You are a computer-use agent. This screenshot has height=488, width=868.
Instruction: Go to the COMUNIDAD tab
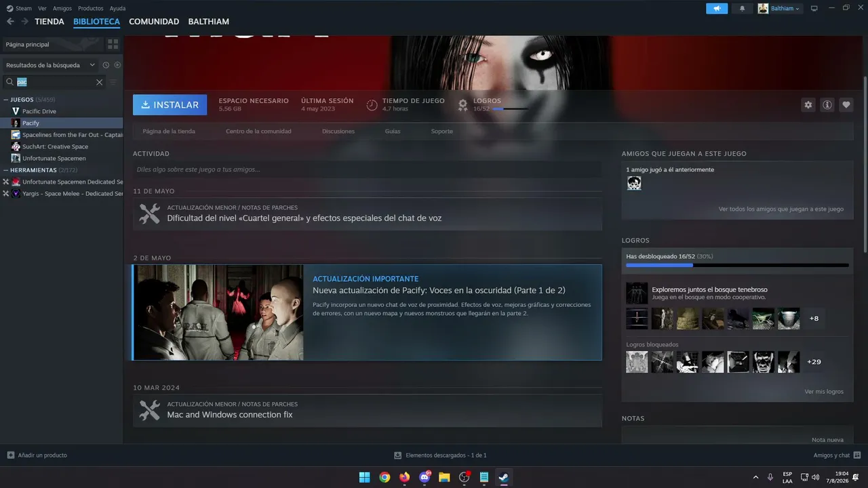tap(154, 22)
